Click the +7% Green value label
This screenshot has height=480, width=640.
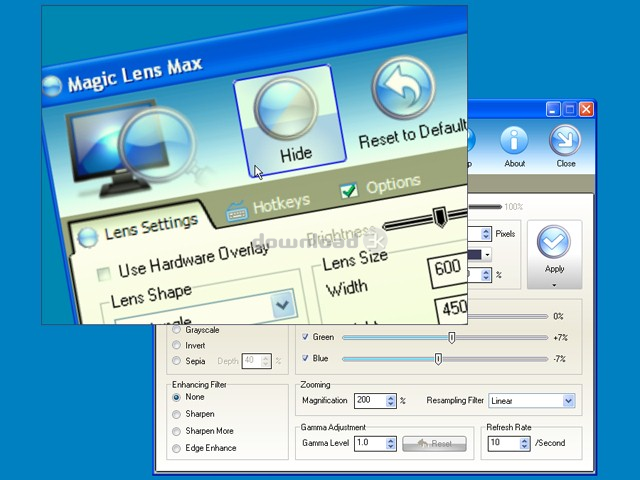pos(560,338)
